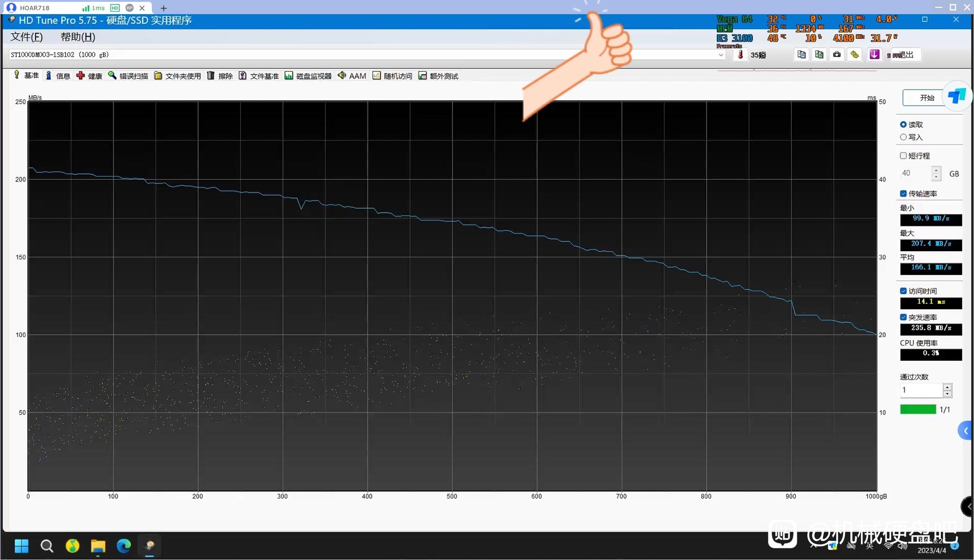Click the short stroke 40 GB input field
974x560 pixels.
[x=916, y=173]
